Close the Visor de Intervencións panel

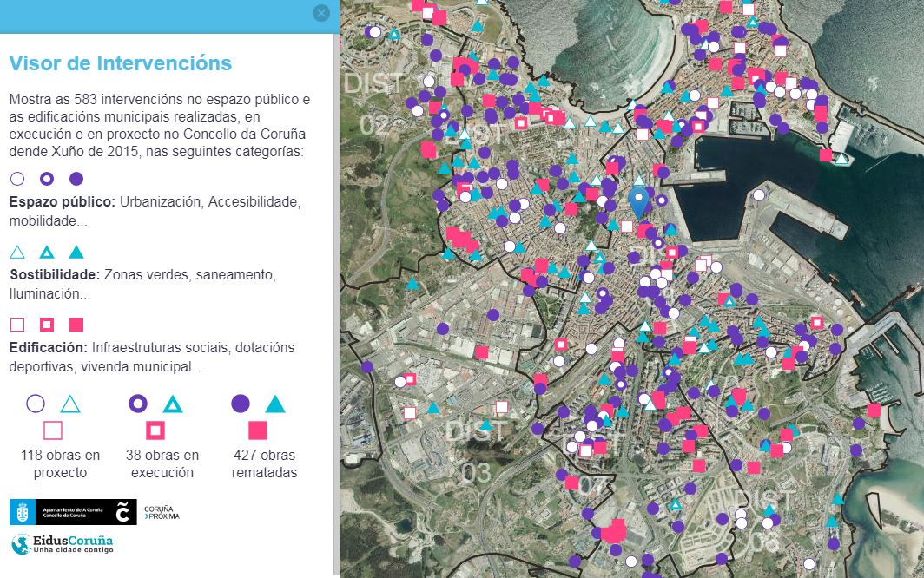[321, 13]
